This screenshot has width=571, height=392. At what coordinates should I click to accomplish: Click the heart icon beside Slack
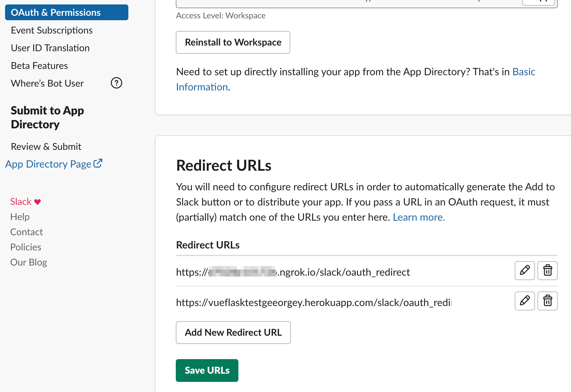(38, 202)
